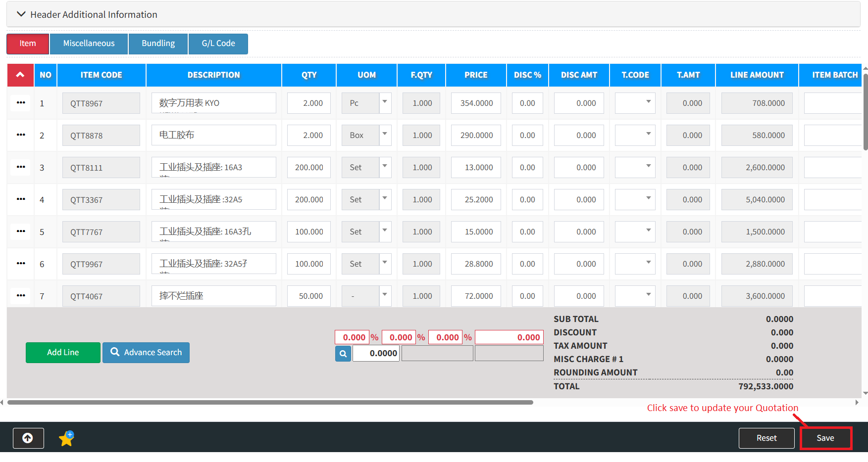
Task: Collapse the Header Additional Information section
Action: point(21,14)
